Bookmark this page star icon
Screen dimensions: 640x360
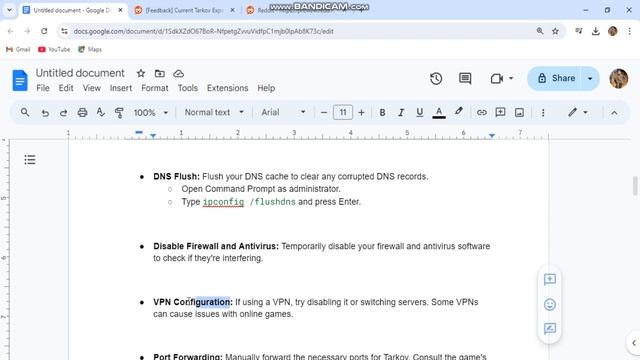(555, 31)
